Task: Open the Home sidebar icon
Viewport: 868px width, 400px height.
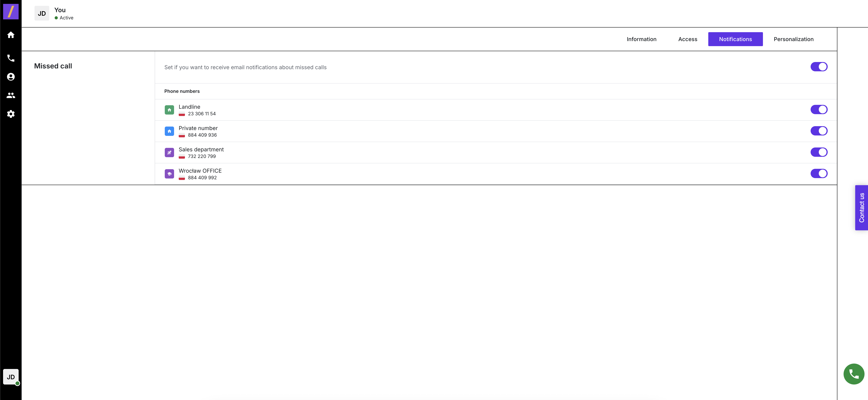Action: [11, 35]
